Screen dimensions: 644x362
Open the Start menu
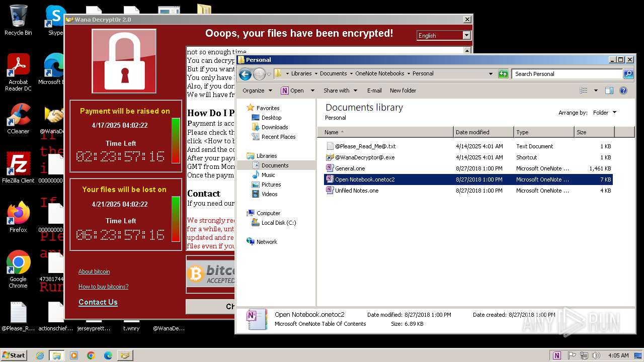14,355
